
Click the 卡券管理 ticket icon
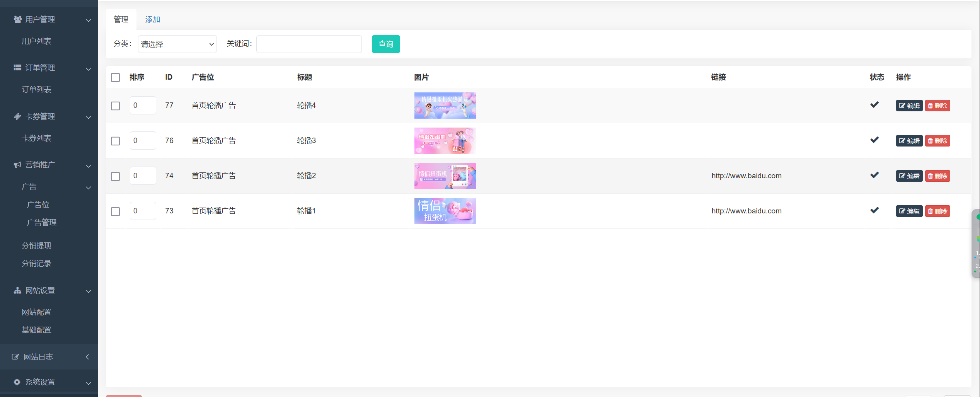click(17, 116)
